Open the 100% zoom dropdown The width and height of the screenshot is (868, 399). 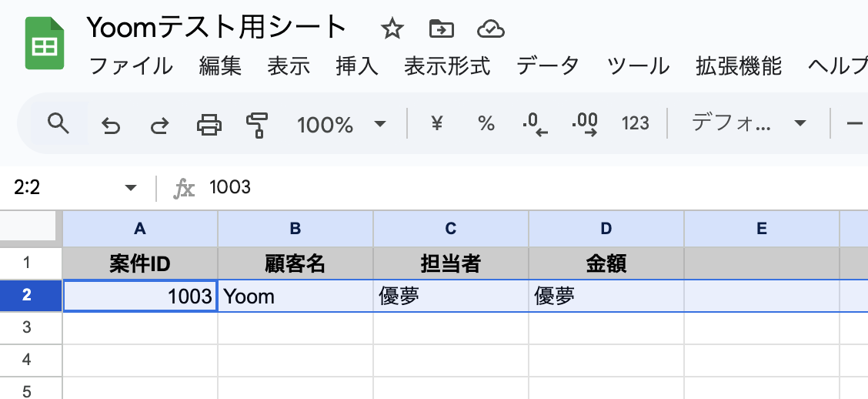340,124
